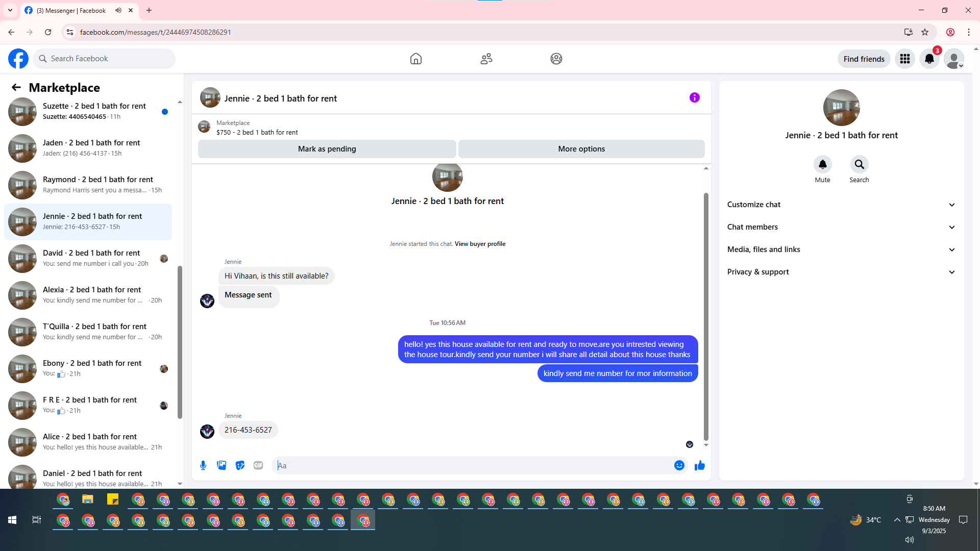The image size is (980, 551).
Task: Click the Search Facebook field
Action: pyautogui.click(x=104, y=59)
